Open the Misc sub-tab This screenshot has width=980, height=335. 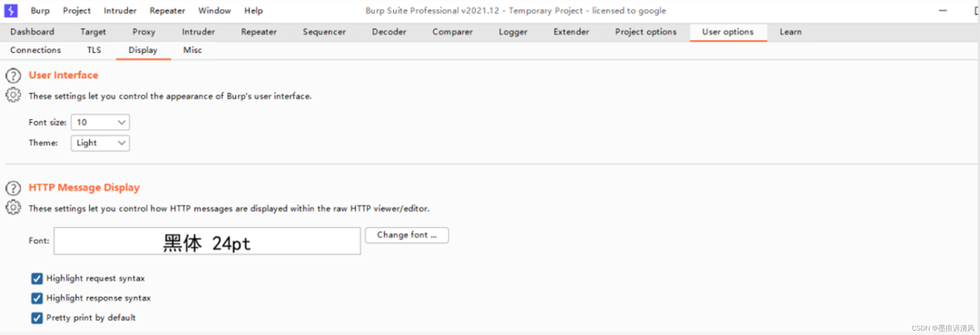coord(192,50)
